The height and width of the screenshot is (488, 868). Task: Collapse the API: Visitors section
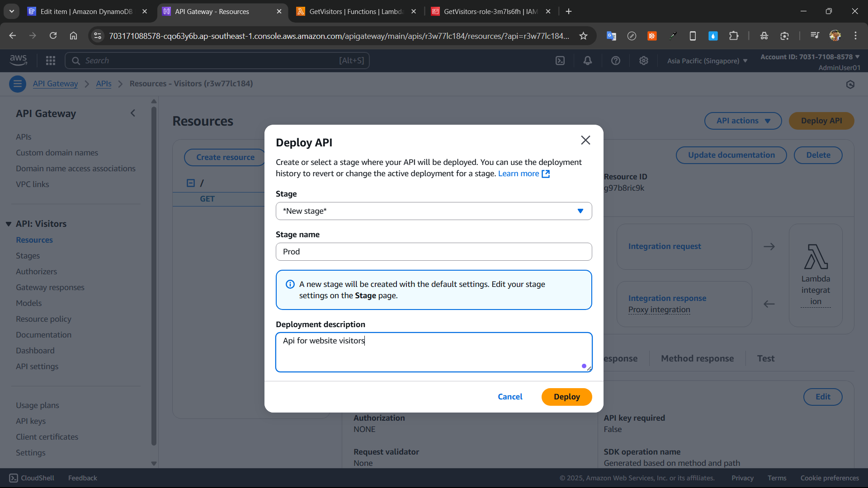pyautogui.click(x=9, y=224)
